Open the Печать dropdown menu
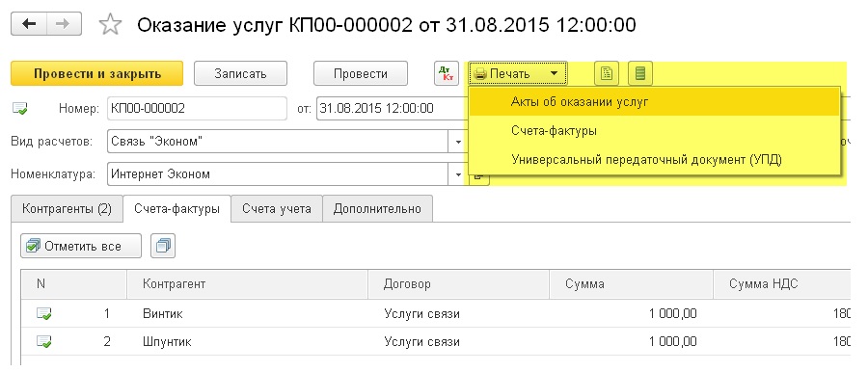 pyautogui.click(x=518, y=73)
